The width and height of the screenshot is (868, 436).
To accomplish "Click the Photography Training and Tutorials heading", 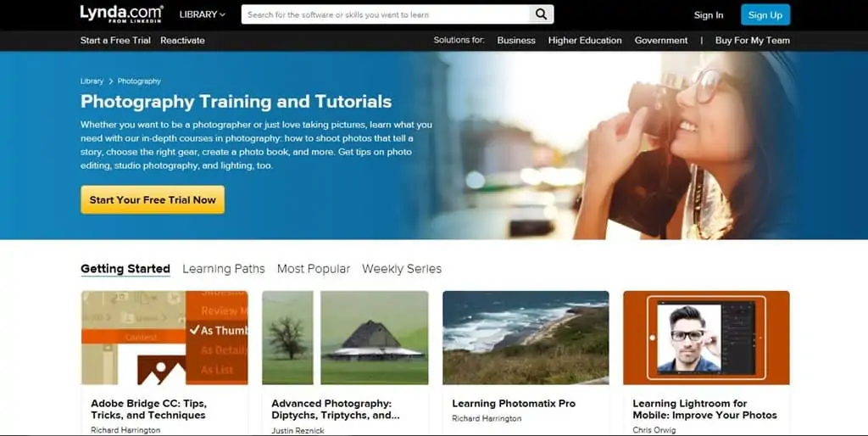I will (236, 102).
